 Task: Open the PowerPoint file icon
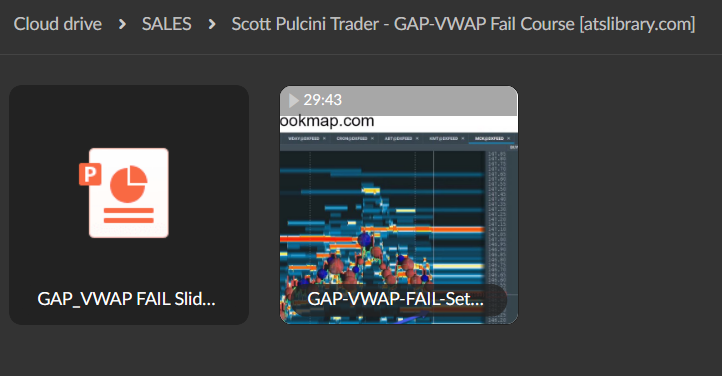click(x=124, y=193)
